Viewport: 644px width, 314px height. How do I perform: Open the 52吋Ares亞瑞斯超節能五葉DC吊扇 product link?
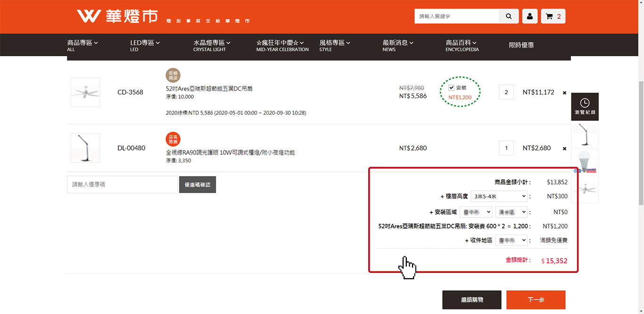pos(209,89)
